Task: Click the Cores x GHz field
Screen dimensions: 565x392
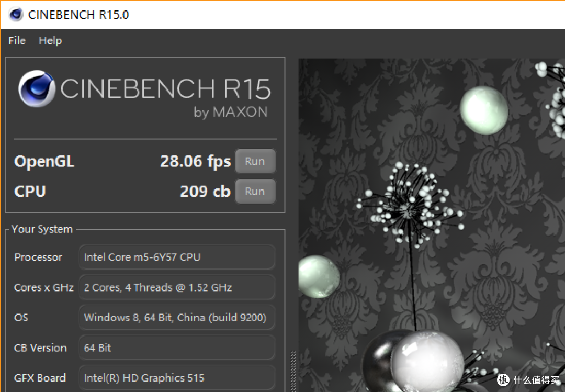Action: 177,287
